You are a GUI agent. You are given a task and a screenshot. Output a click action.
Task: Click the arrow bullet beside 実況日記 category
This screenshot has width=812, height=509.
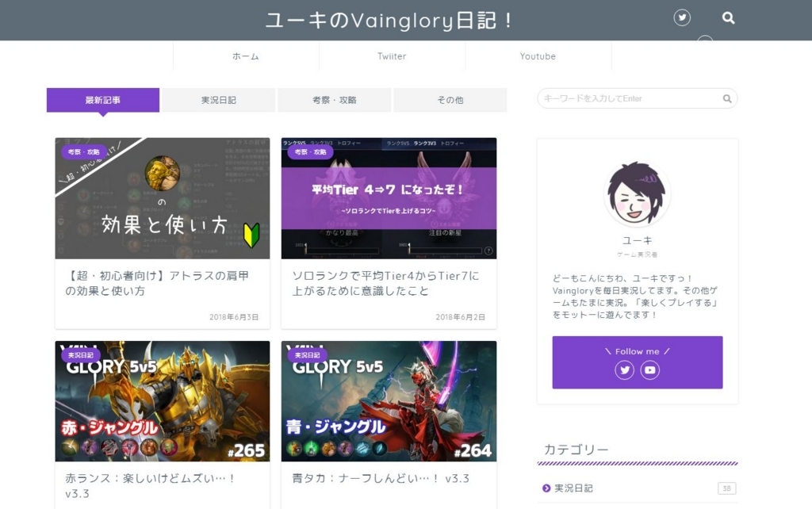546,488
